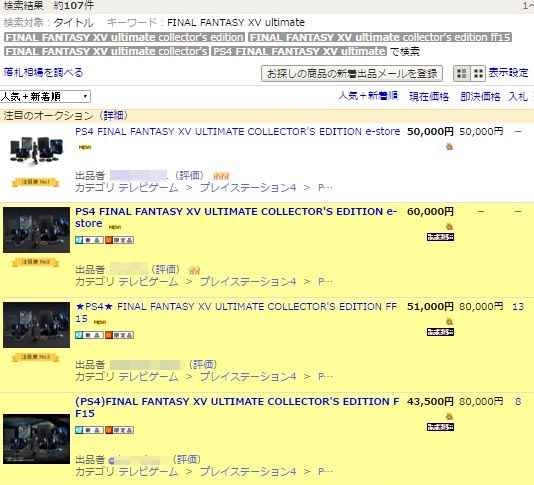534x485 pixels.
Task: Click seller rating trophy icons in 50,000円 listing
Action: coord(221,176)
